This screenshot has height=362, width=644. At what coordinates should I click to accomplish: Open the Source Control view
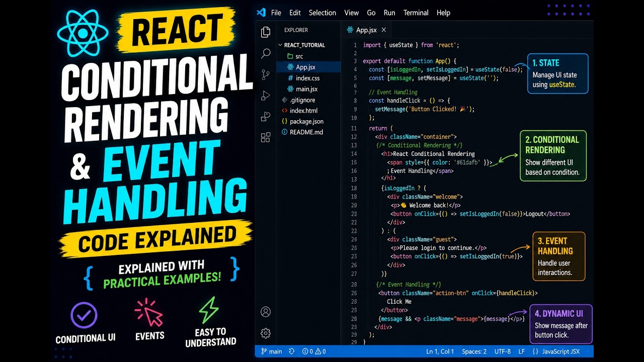[x=266, y=75]
